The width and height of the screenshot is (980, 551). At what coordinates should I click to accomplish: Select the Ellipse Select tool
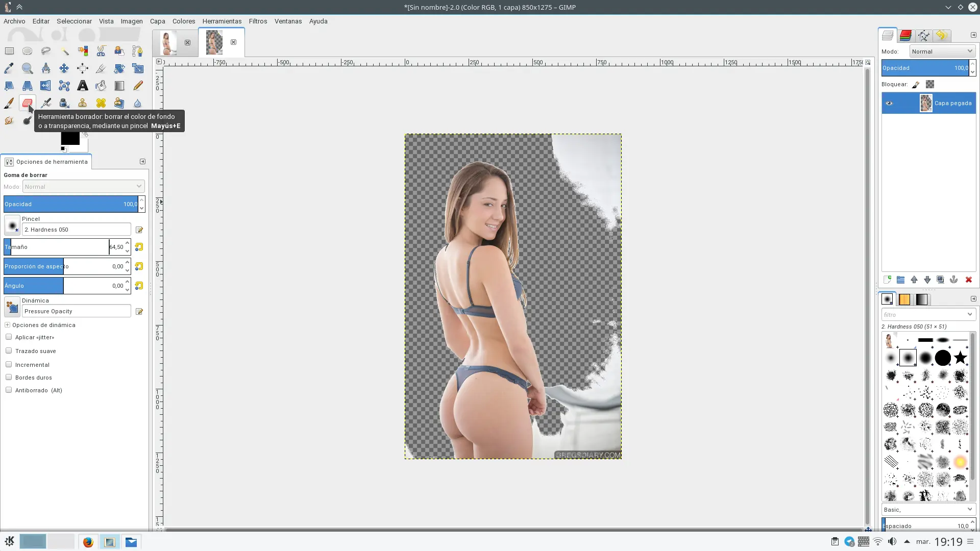[28, 51]
